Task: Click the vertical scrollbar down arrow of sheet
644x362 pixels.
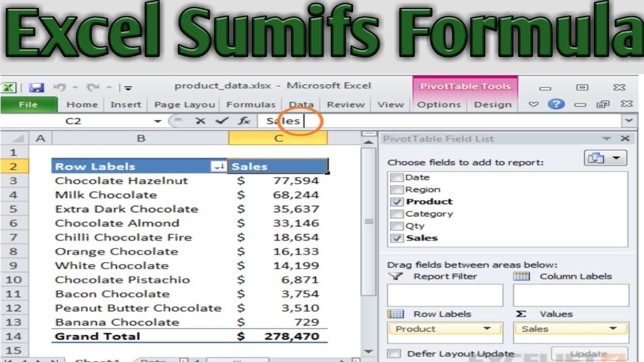Action: (x=369, y=351)
